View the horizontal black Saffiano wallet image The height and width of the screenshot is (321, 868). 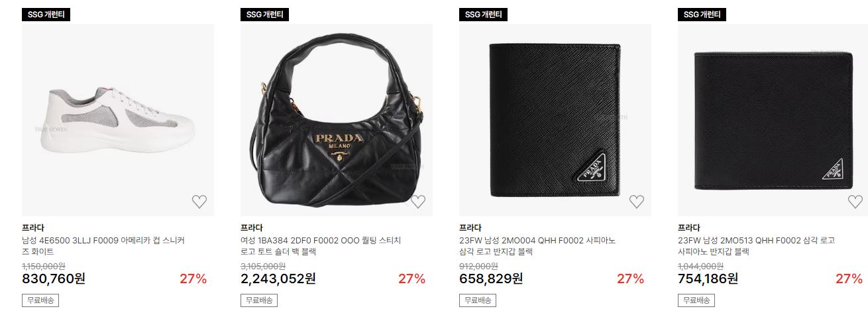click(x=774, y=120)
